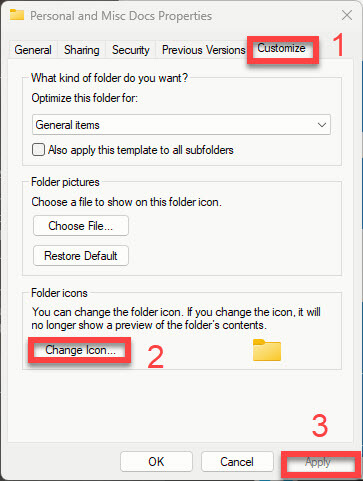363x481 pixels.
Task: Select the Customize tab
Action: tap(282, 48)
